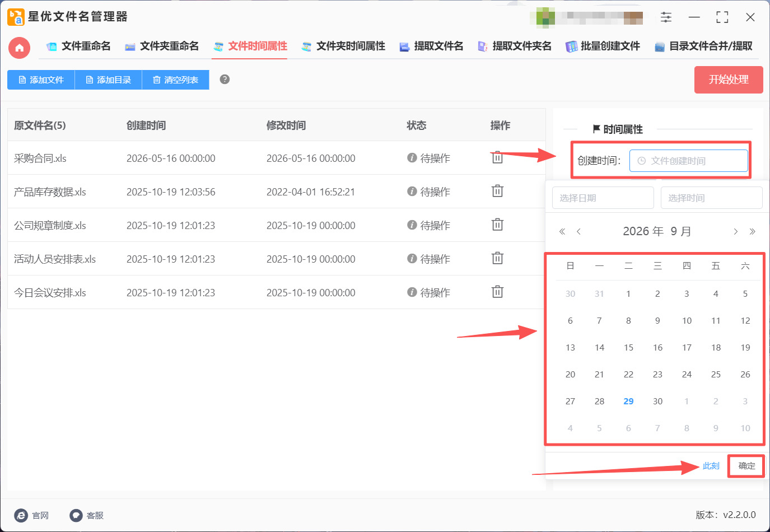The width and height of the screenshot is (770, 532).
Task: Start processing with 开始处理 button
Action: click(x=729, y=80)
